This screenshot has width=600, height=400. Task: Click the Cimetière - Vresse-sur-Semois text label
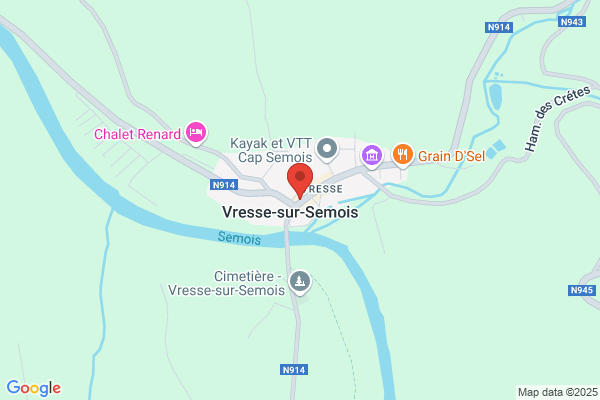pyautogui.click(x=227, y=283)
